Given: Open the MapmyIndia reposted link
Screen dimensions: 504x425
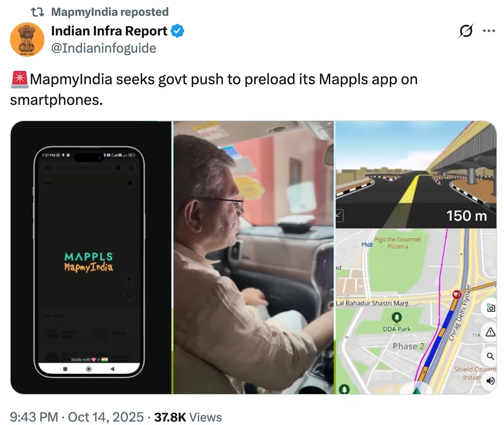Looking at the screenshot, I should (x=110, y=12).
